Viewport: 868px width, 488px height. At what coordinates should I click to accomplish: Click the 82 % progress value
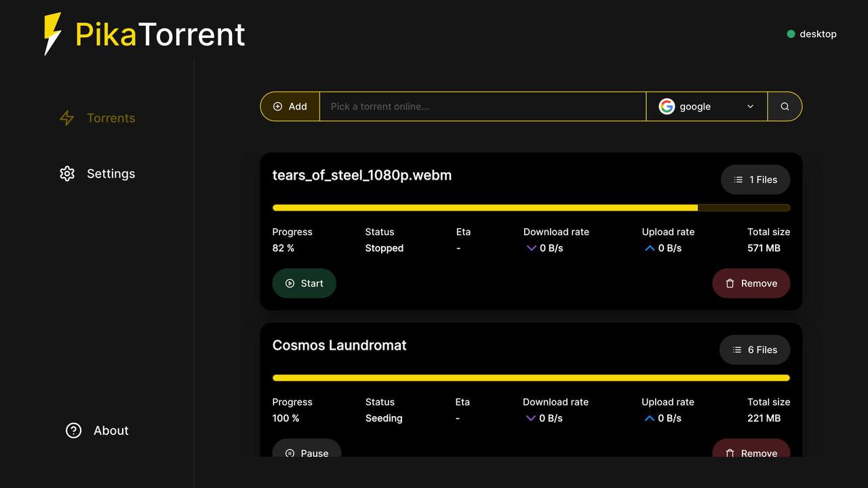pyautogui.click(x=283, y=248)
